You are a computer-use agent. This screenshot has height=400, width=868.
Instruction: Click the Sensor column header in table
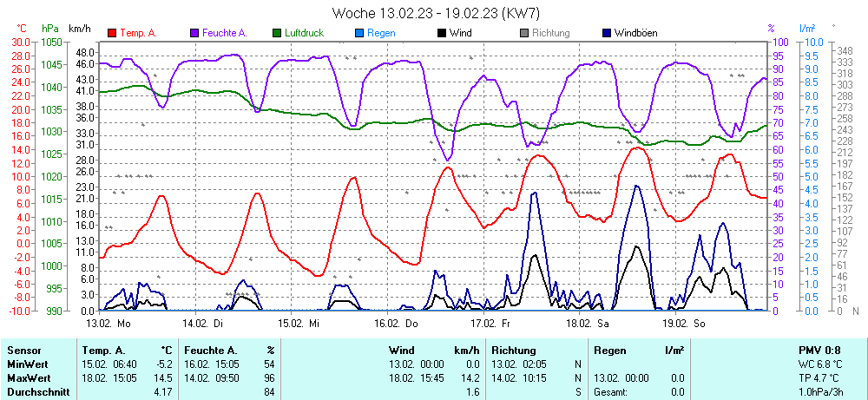[25, 351]
